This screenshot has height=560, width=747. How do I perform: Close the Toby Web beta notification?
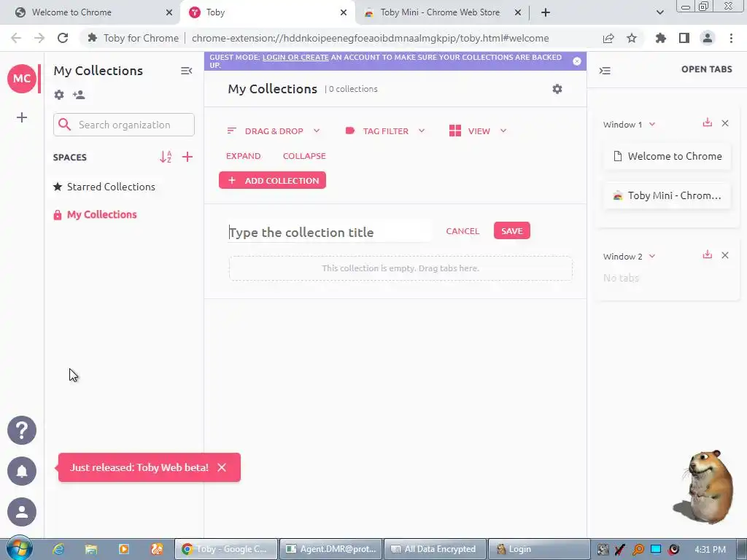click(222, 467)
